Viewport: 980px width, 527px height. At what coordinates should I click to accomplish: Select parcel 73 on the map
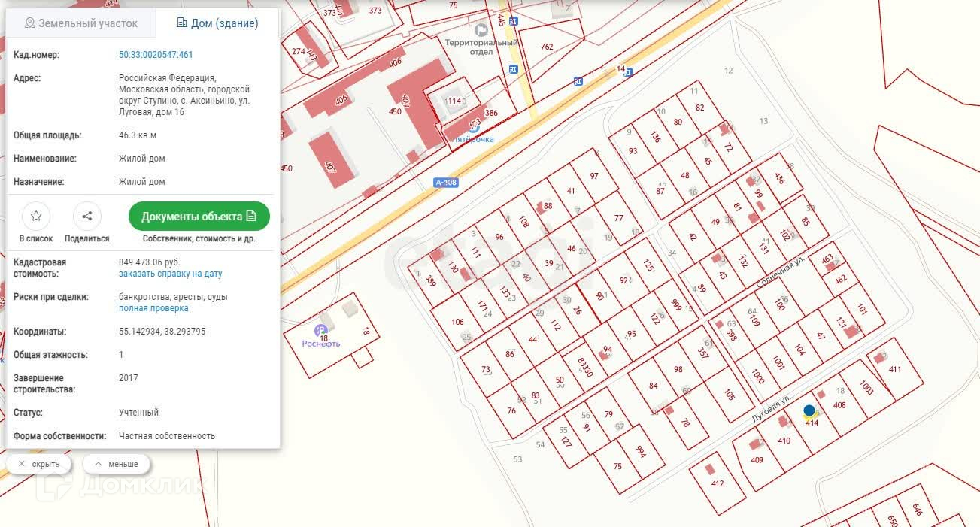[x=486, y=369]
